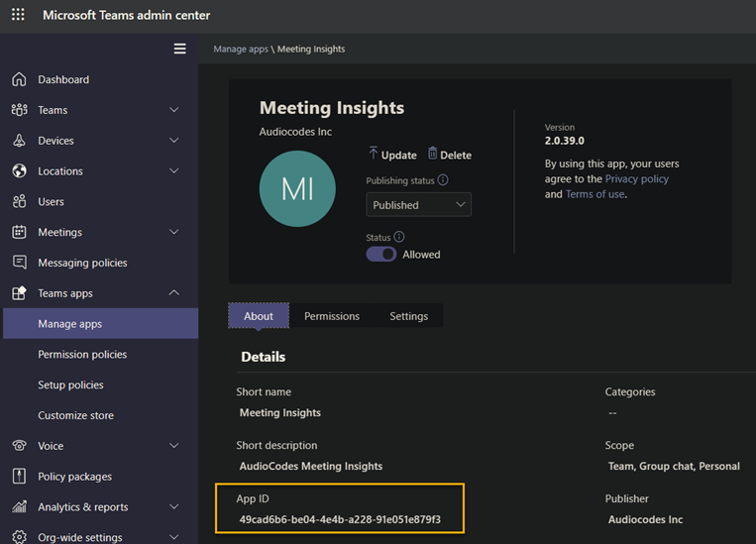Click the Users people icon
The height and width of the screenshot is (544, 756).
[x=19, y=201]
